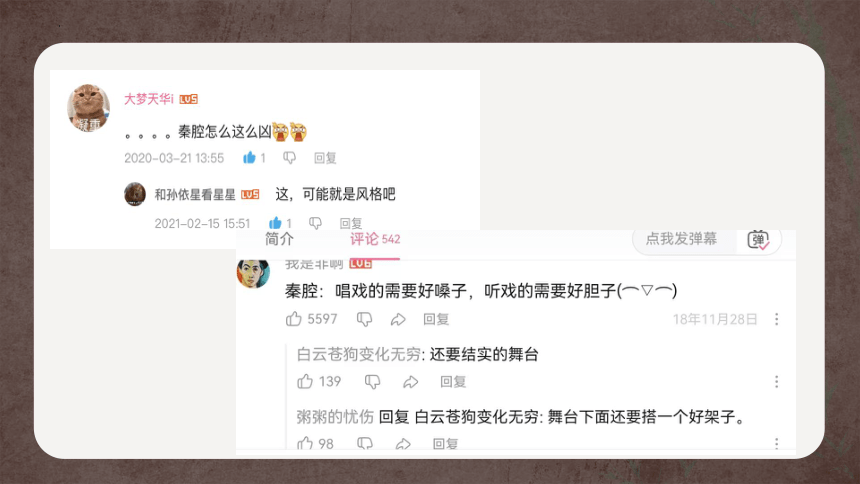Image resolution: width=860 pixels, height=484 pixels.
Task: Like the 5597-likes comment about 秦腔
Action: 294,318
